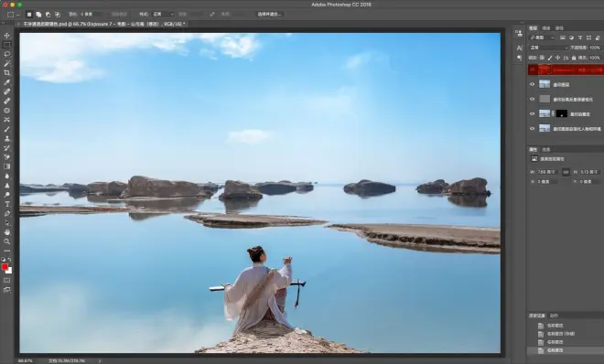
Task: Select the Gradient tool
Action: point(7,166)
